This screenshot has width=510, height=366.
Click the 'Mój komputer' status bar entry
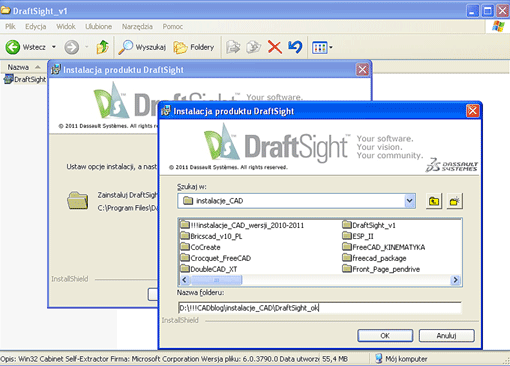[401, 359]
